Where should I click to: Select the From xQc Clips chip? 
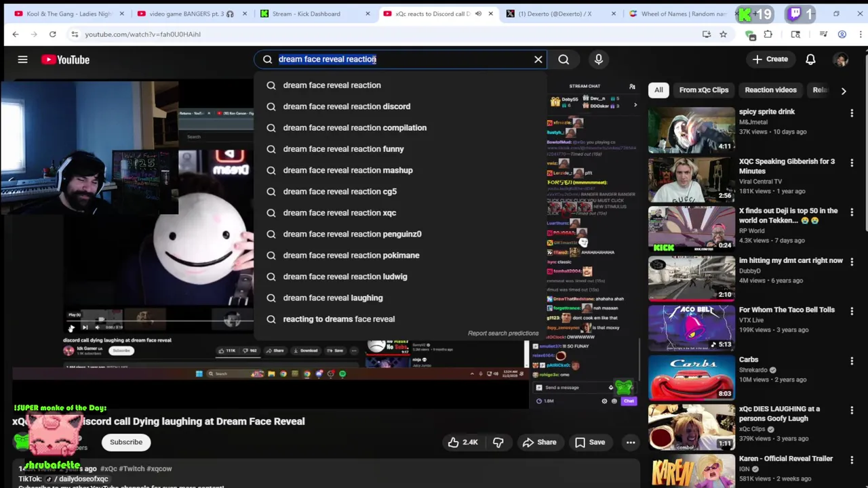[x=704, y=90]
